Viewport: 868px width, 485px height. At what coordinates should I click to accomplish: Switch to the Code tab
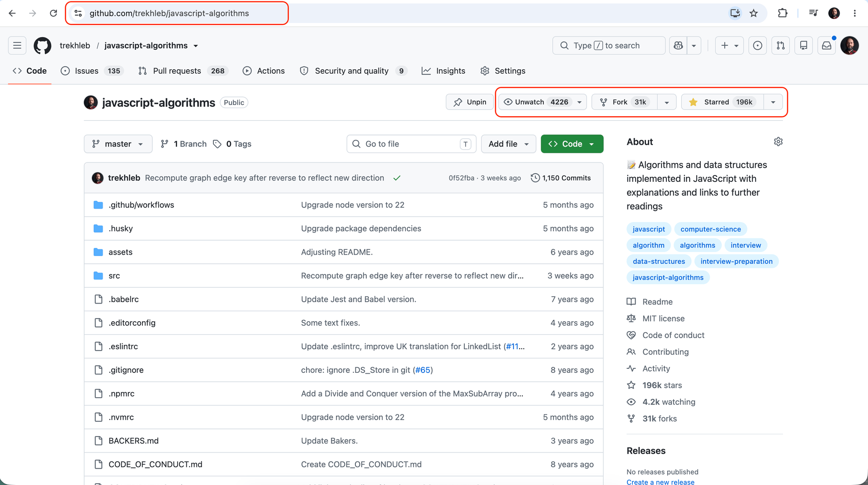click(30, 71)
